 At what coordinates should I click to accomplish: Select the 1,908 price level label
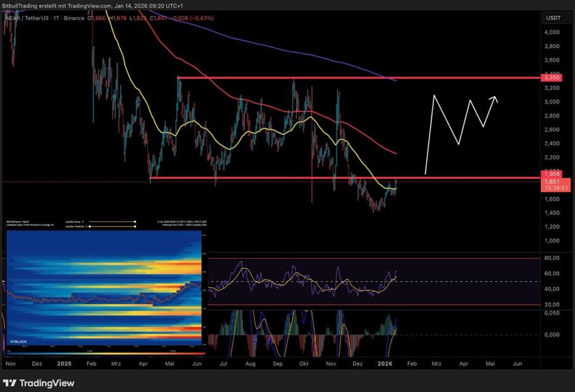coord(551,173)
